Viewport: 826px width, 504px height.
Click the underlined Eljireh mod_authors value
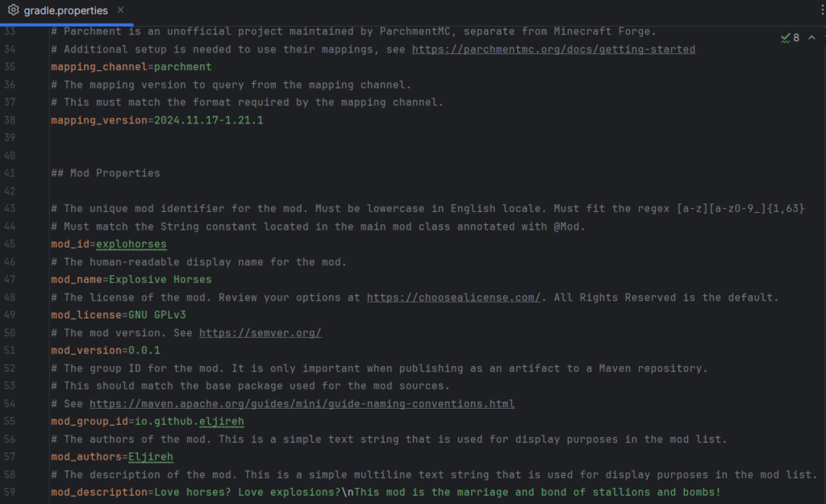[150, 457]
